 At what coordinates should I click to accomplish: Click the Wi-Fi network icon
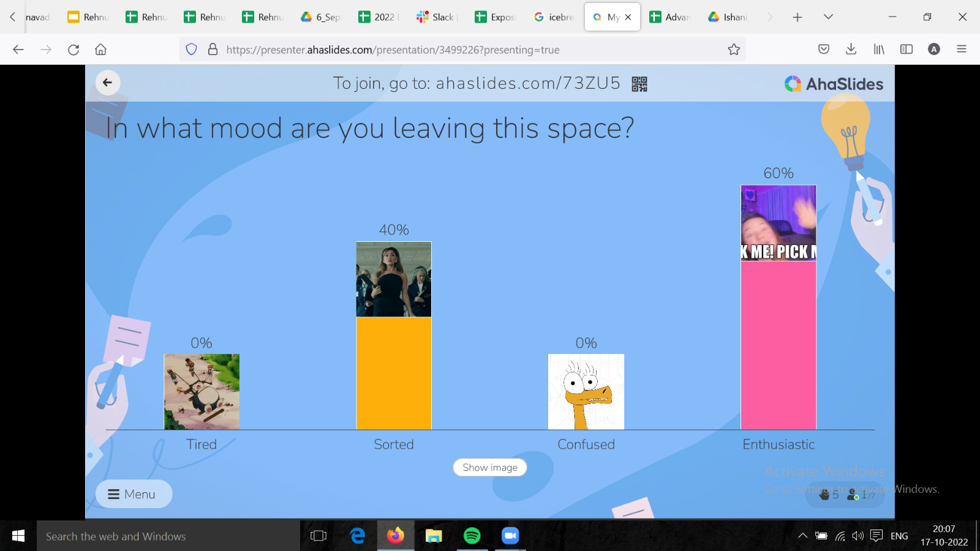click(x=840, y=536)
